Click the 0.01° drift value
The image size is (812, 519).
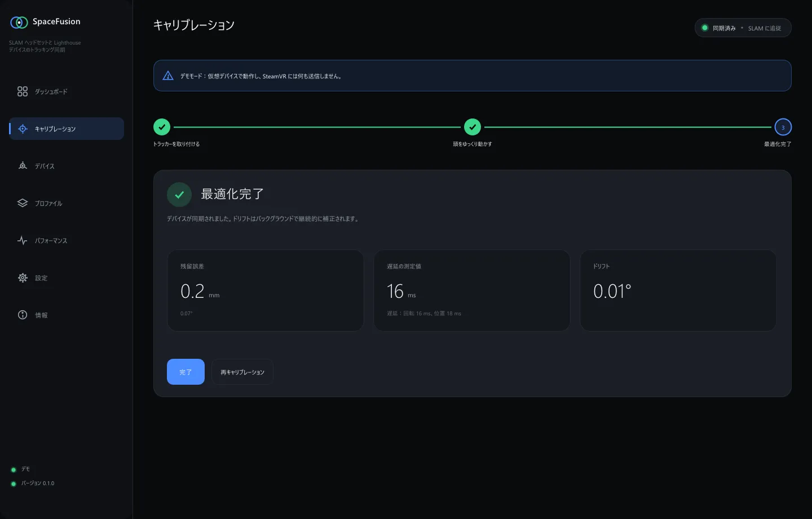(x=612, y=291)
